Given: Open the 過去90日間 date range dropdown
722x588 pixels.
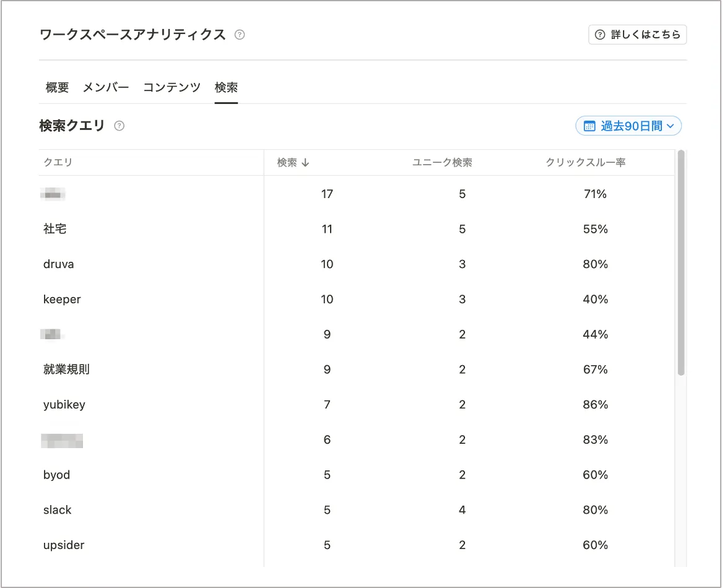Looking at the screenshot, I should (x=628, y=126).
